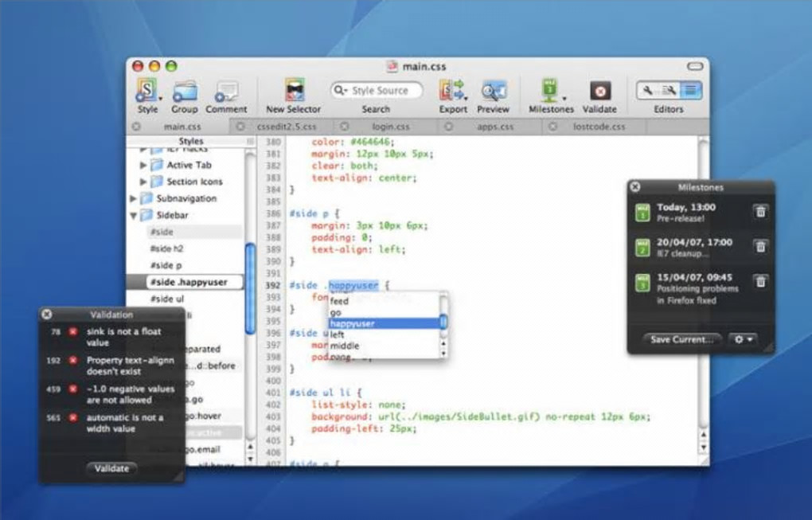Close the Milestones panel

(635, 187)
